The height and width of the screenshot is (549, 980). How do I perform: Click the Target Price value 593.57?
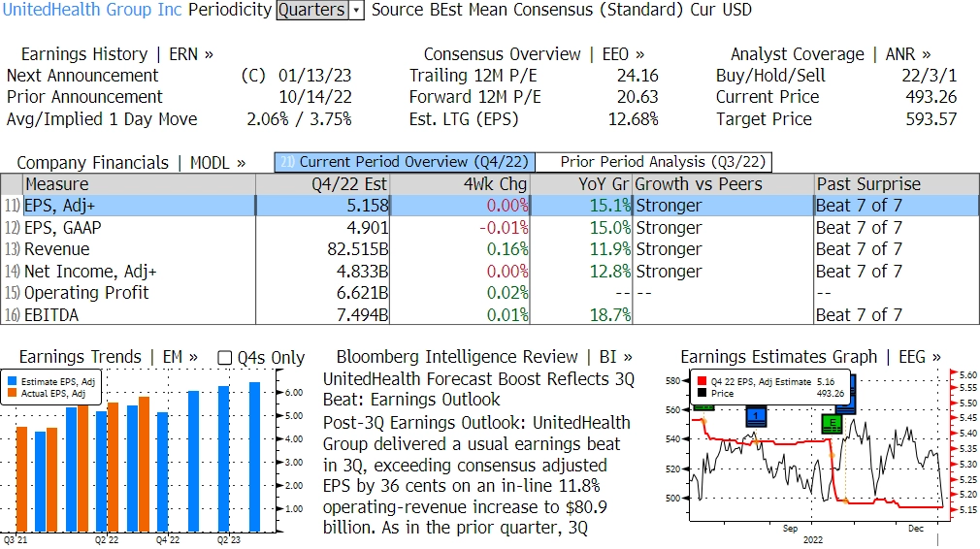[x=931, y=119]
